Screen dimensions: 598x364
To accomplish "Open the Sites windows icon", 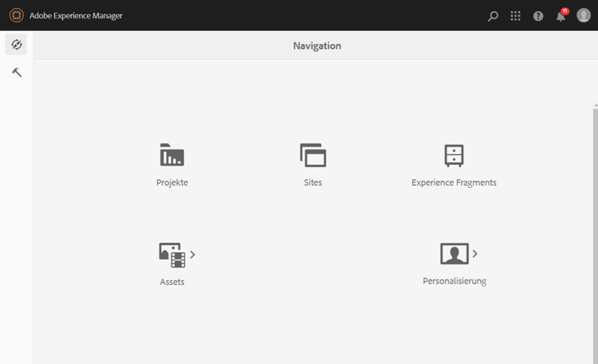I will tap(313, 155).
